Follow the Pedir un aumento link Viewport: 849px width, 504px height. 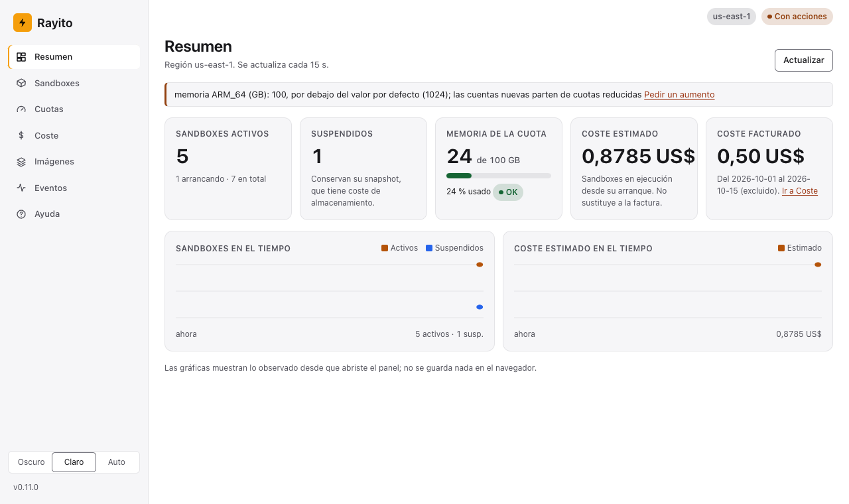[679, 95]
